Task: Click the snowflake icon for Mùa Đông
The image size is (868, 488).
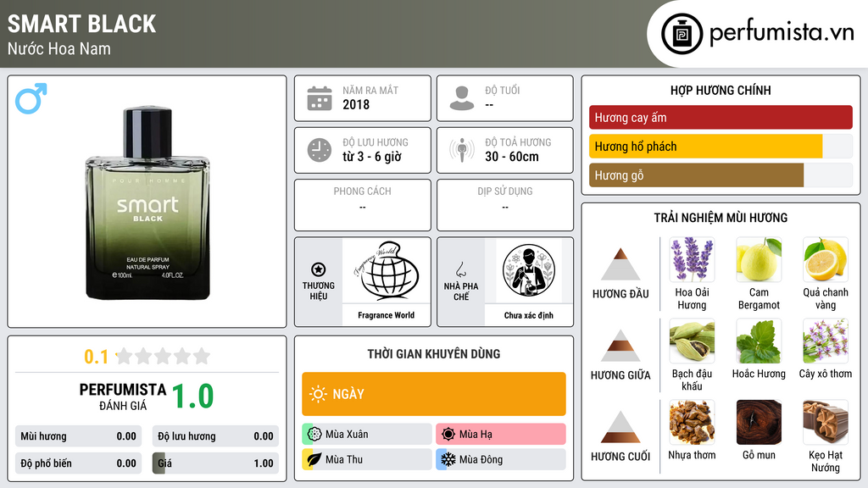Action: (x=448, y=459)
